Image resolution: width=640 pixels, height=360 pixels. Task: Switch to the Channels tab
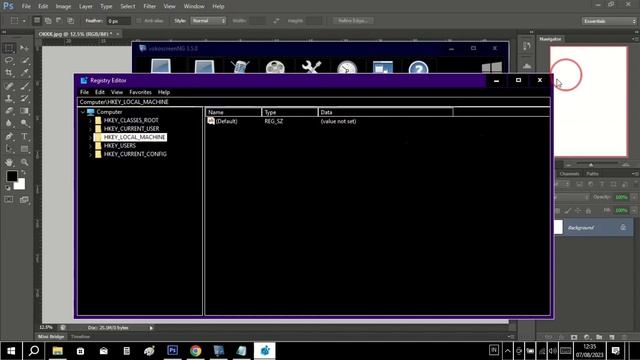tap(569, 174)
